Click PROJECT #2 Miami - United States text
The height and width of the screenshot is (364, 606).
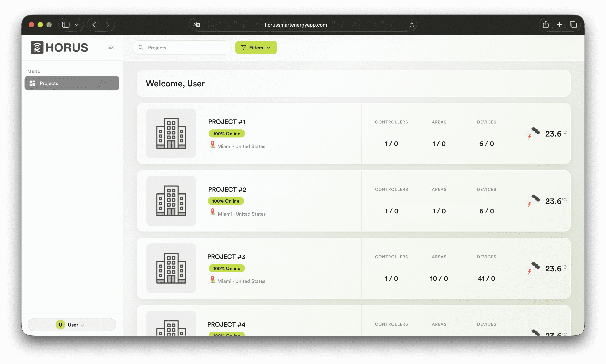pos(242,214)
